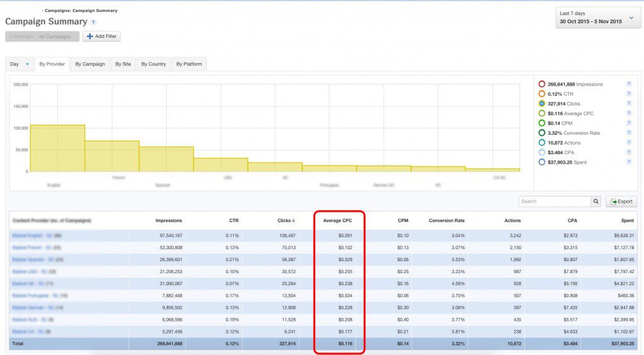Image resolution: width=644 pixels, height=355 pixels.
Task: Click the Campaigns: Campaign Summary breadcrumb
Action: click(x=81, y=11)
